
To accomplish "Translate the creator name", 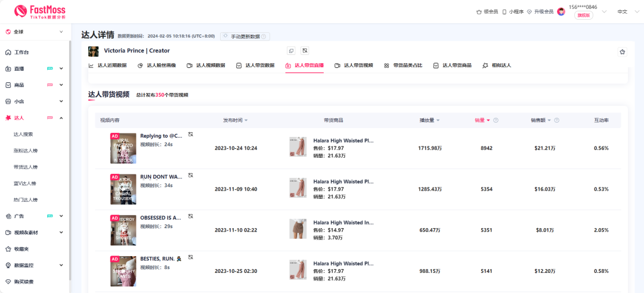I will [305, 51].
